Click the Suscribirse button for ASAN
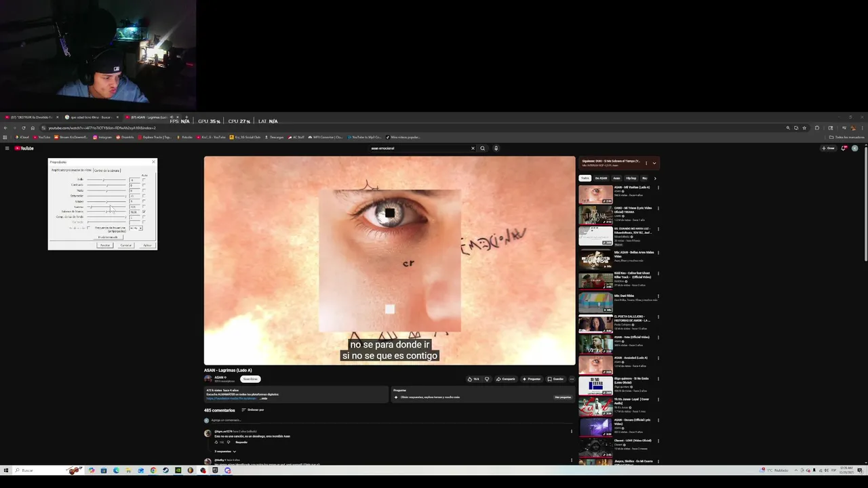The height and width of the screenshot is (488, 868). tap(250, 379)
